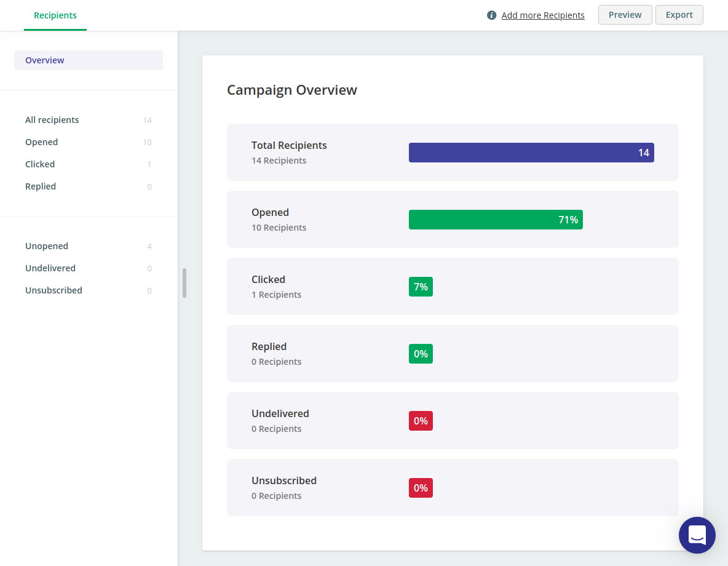Filter by Opened recipients in sidebar
728x566 pixels.
coord(88,142)
